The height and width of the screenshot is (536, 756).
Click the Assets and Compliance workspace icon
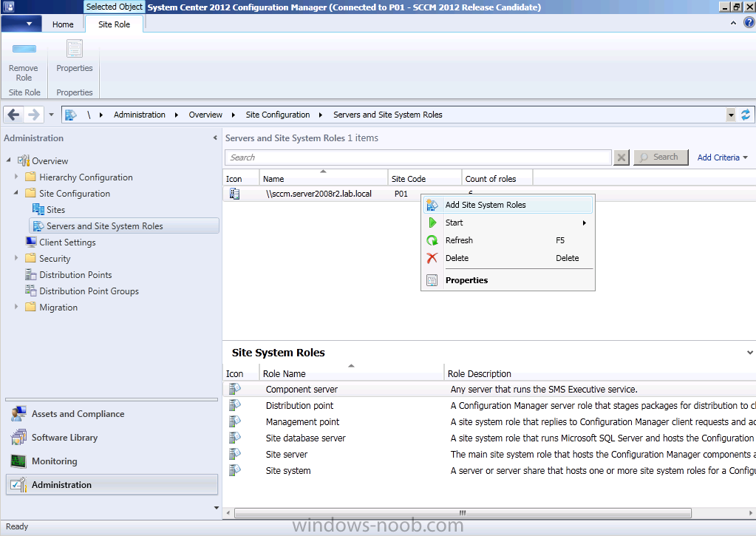[x=18, y=414]
